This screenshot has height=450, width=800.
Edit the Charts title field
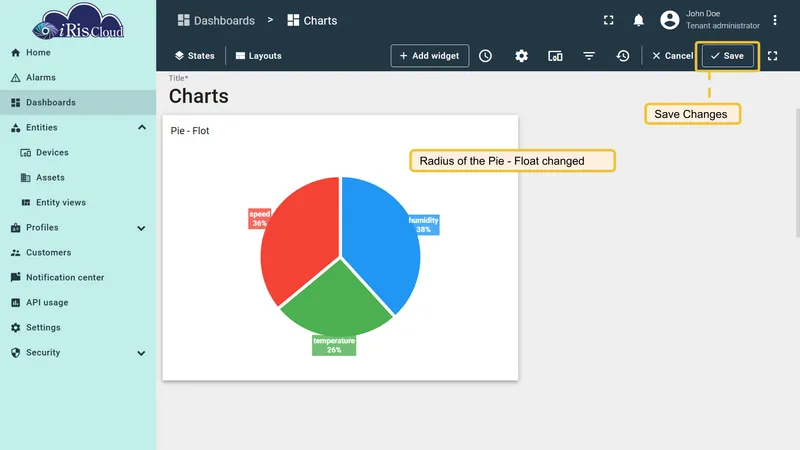click(x=198, y=96)
